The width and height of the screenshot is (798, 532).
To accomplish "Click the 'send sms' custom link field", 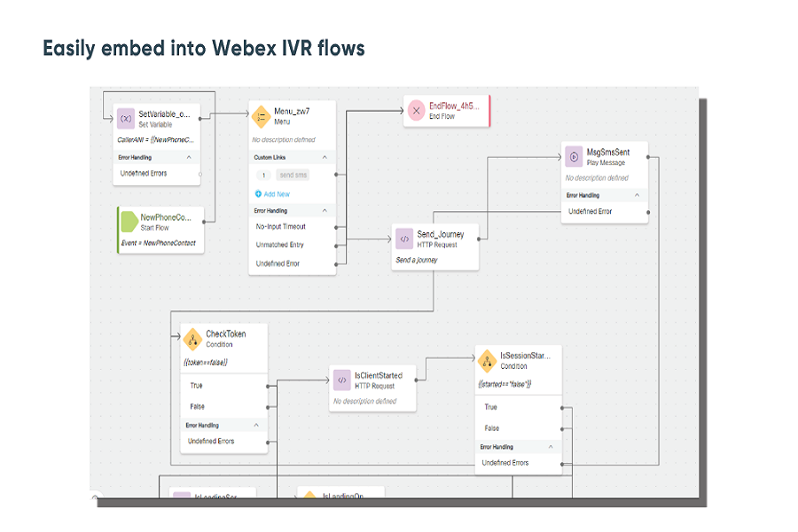I will click(293, 176).
